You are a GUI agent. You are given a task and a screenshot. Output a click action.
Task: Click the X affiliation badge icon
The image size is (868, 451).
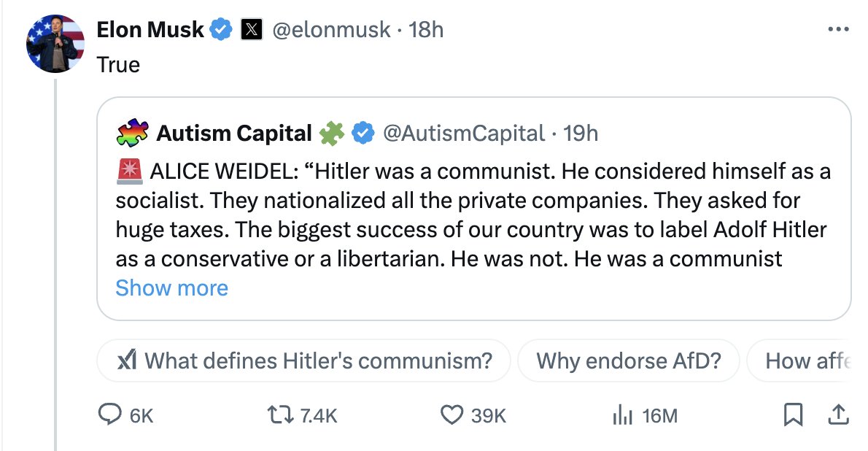tap(251, 30)
